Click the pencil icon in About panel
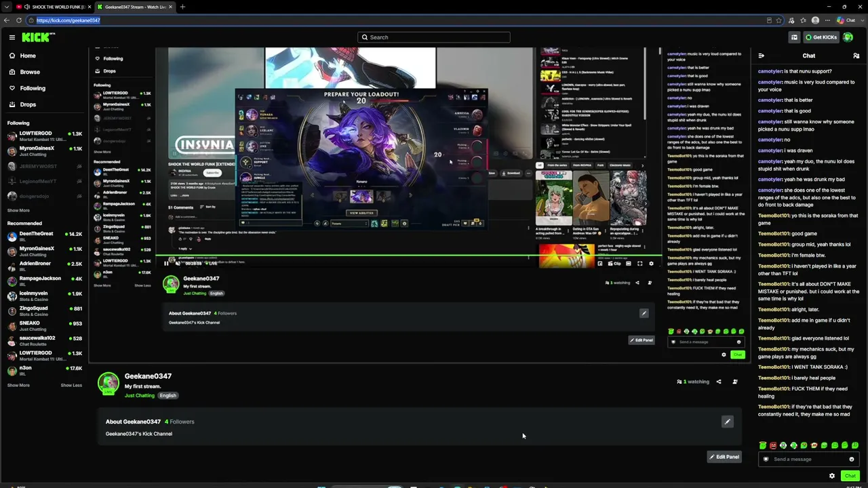The image size is (868, 488). click(728, 422)
